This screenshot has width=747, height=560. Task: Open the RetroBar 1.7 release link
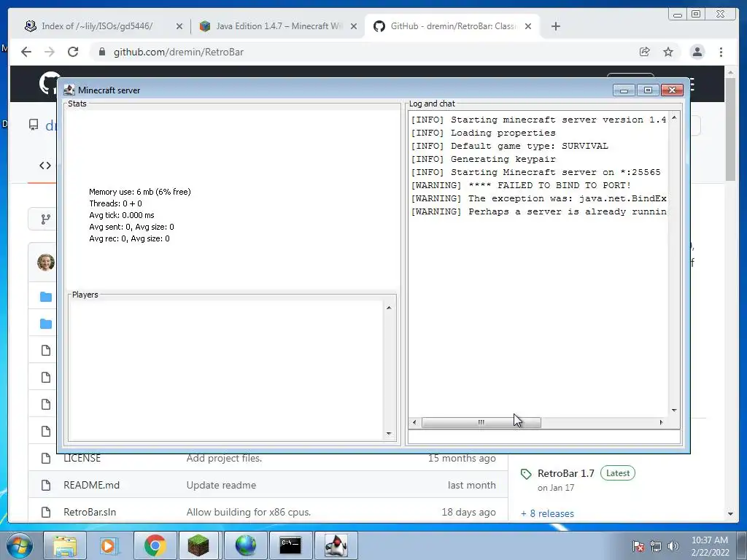[565, 473]
